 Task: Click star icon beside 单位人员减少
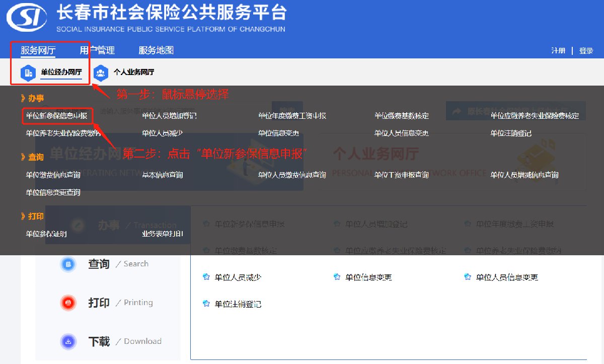[205, 277]
